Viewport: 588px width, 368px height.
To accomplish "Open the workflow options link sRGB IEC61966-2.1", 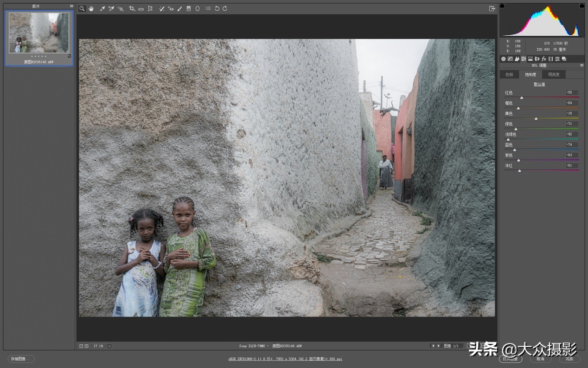I will (285, 359).
